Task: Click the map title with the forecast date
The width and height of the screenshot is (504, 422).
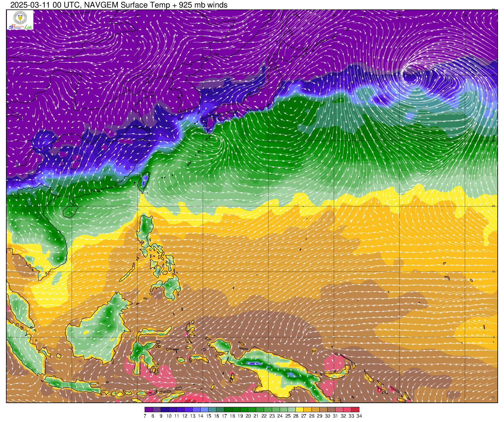Action: [119, 5]
